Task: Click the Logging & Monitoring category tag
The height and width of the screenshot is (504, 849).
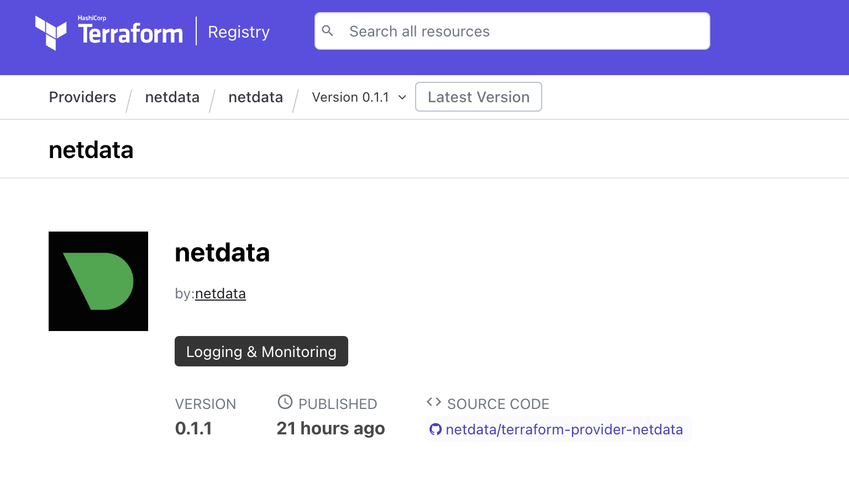Action: [x=261, y=351]
